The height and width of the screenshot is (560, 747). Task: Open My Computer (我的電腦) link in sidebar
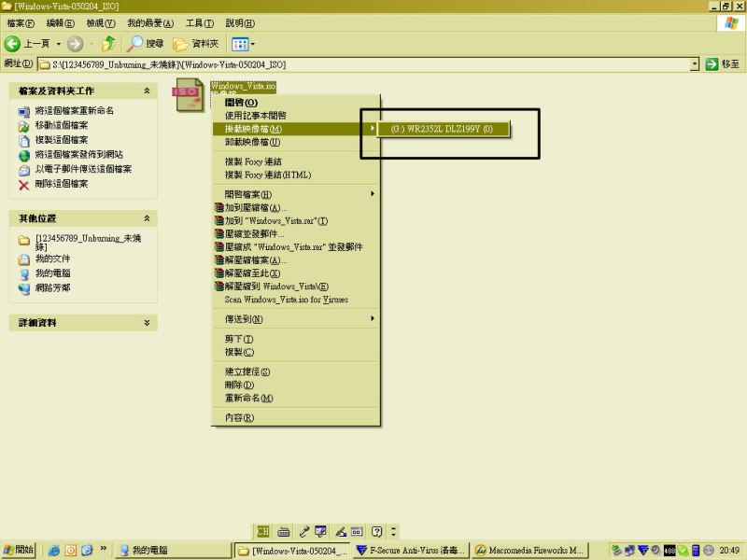52,273
